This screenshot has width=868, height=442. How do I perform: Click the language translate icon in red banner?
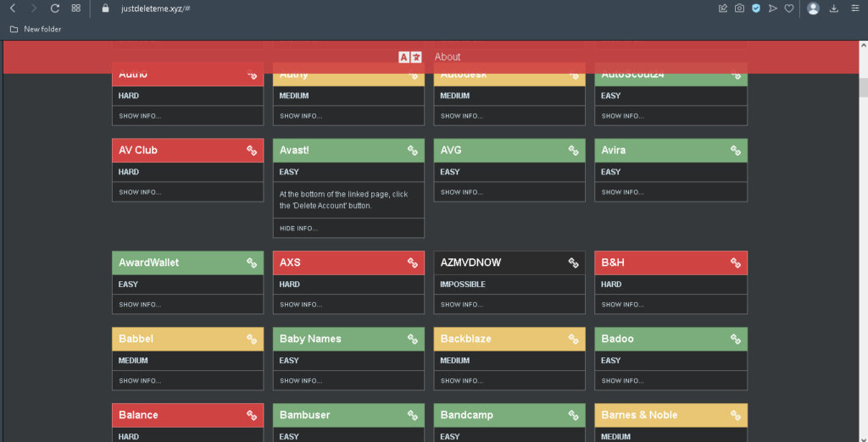410,57
